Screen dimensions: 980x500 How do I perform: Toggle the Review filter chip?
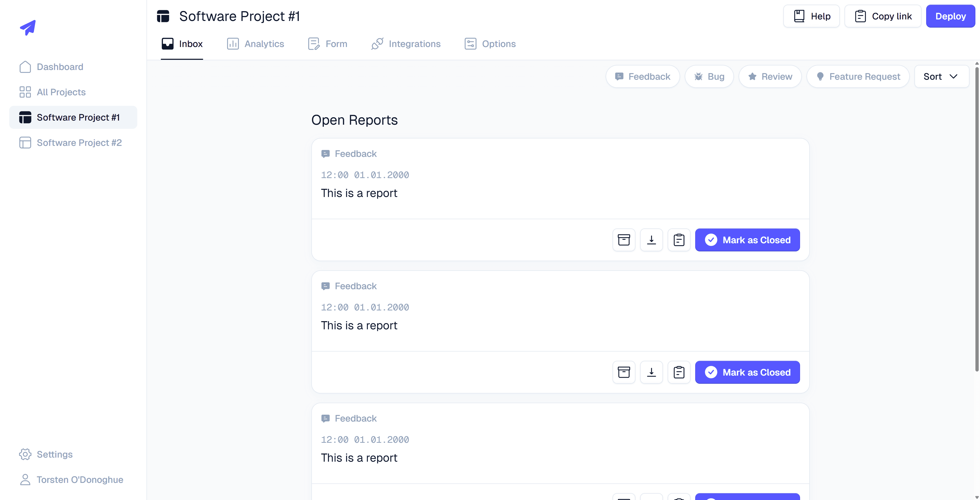tap(770, 77)
